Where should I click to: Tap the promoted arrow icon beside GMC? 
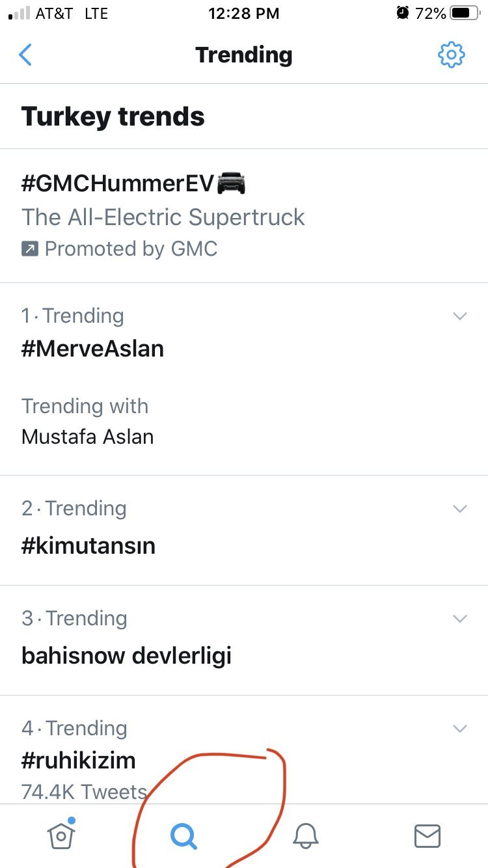pos(30,249)
